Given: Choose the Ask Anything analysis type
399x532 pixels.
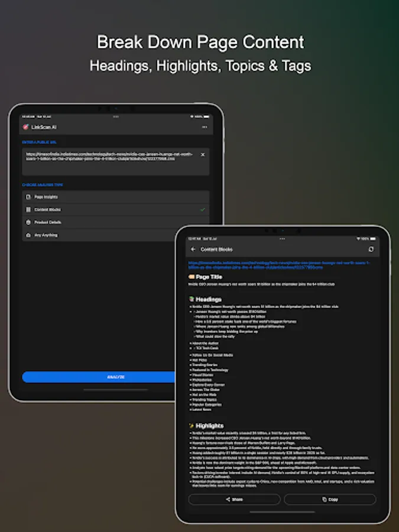Looking at the screenshot, I should 99,235.
